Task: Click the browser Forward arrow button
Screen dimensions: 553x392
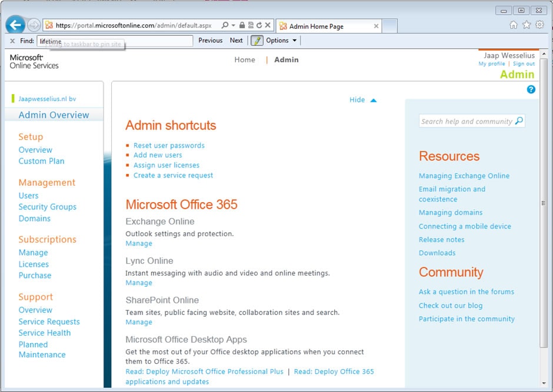Action: coord(34,25)
